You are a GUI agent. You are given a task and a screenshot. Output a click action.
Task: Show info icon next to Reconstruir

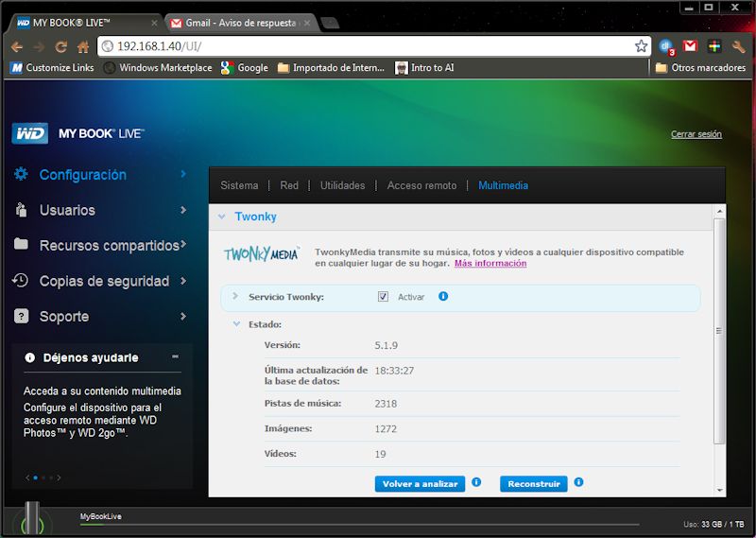[578, 482]
